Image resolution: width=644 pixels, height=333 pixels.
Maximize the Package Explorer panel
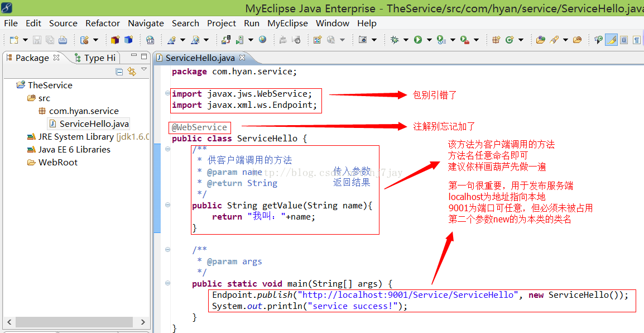click(144, 56)
